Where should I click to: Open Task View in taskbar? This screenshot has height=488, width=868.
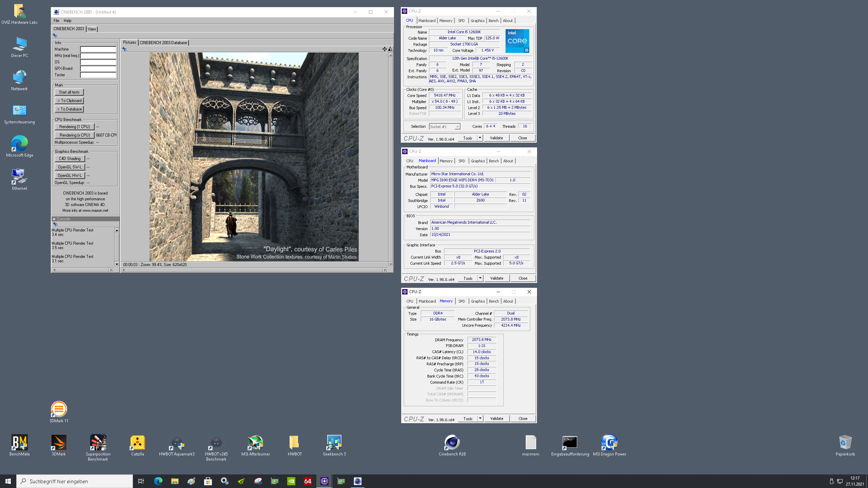141,481
